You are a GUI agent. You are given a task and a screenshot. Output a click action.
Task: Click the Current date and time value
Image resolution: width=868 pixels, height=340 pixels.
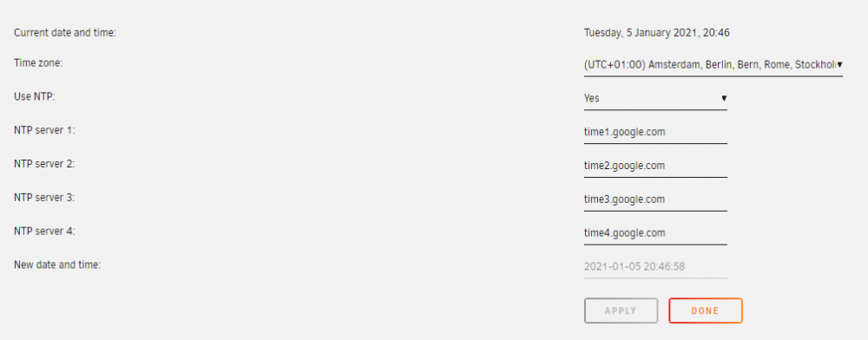point(656,33)
